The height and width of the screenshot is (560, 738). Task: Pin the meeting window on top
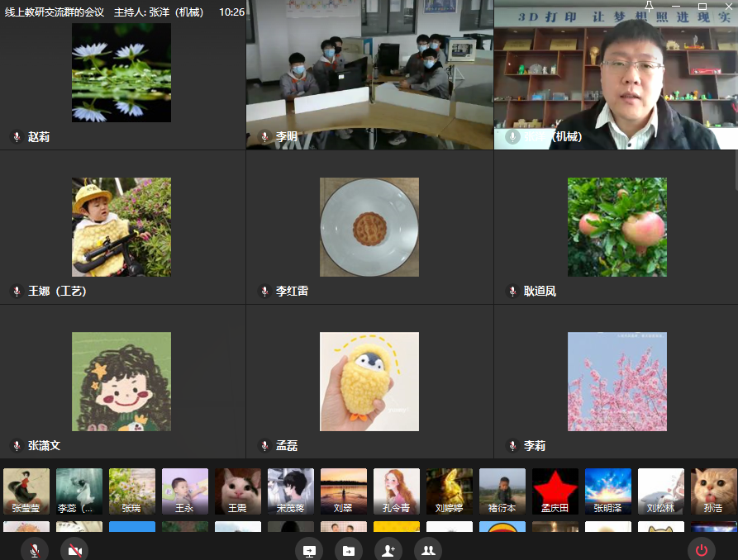[x=649, y=7]
